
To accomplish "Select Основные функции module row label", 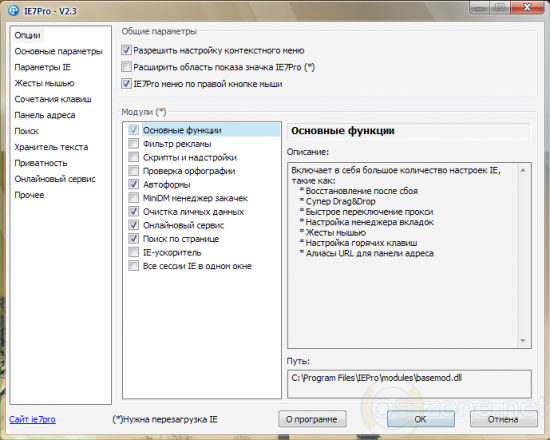I will tap(182, 130).
